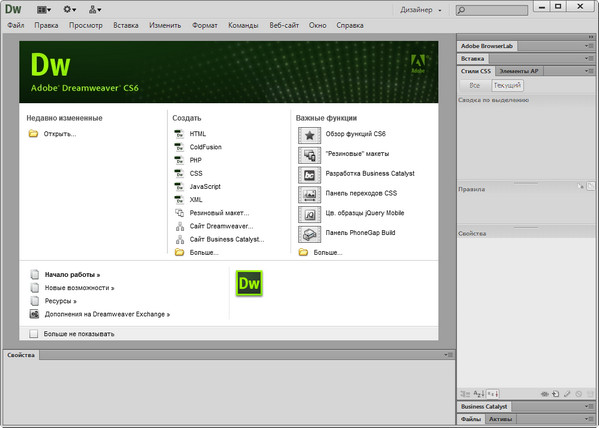599x428 pixels.
Task: Click the Открыть... link
Action: [60, 134]
